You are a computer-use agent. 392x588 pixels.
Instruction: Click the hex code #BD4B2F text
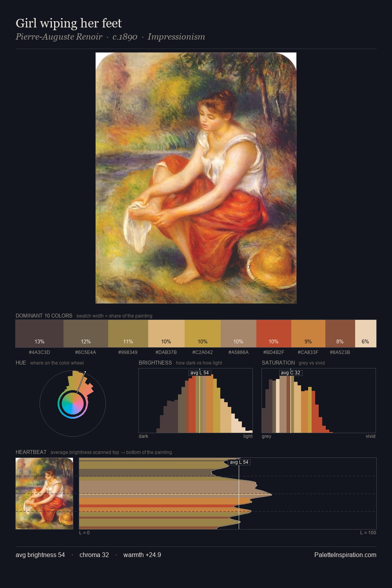274,352
